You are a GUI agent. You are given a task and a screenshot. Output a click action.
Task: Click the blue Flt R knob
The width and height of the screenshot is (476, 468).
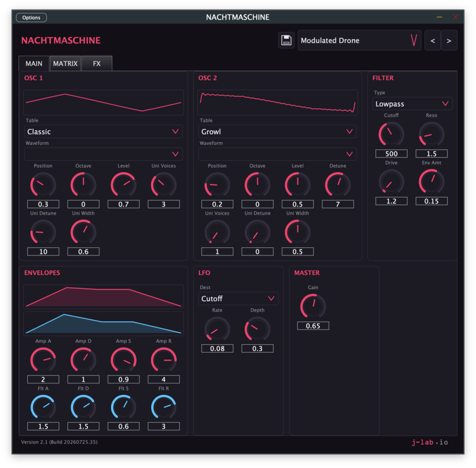click(164, 407)
